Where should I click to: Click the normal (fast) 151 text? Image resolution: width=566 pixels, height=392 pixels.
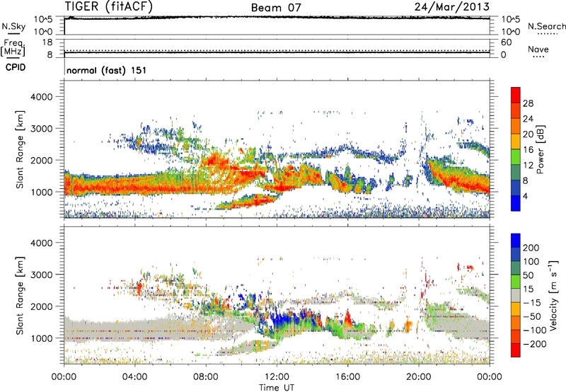point(107,70)
